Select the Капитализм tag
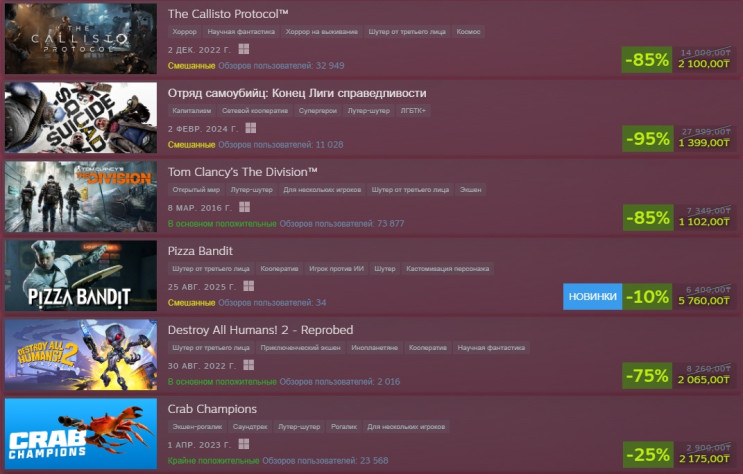 (x=192, y=110)
